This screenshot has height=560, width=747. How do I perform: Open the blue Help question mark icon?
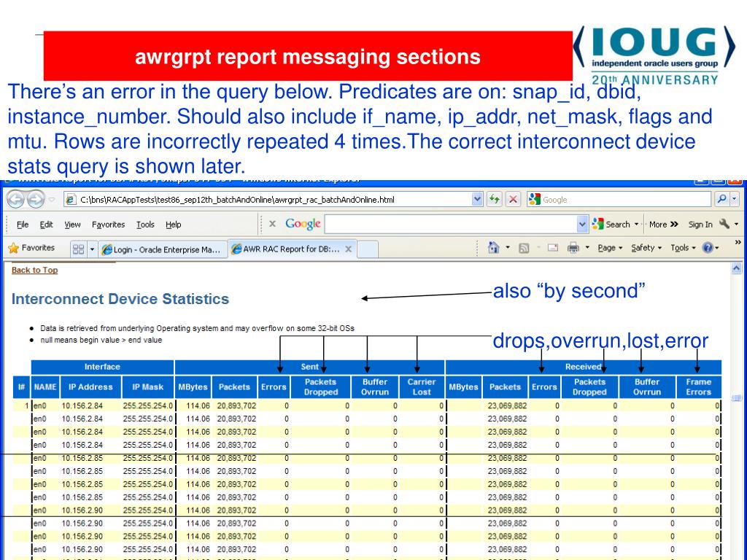point(708,248)
